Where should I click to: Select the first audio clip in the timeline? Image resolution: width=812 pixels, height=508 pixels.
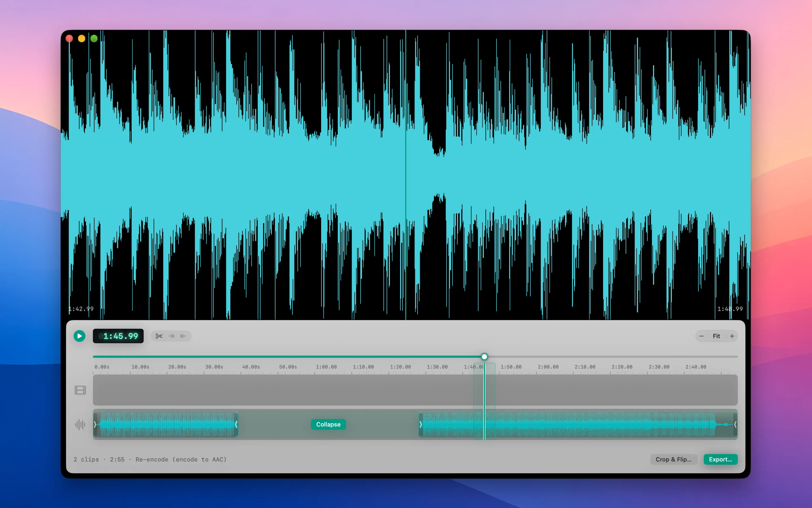click(166, 424)
